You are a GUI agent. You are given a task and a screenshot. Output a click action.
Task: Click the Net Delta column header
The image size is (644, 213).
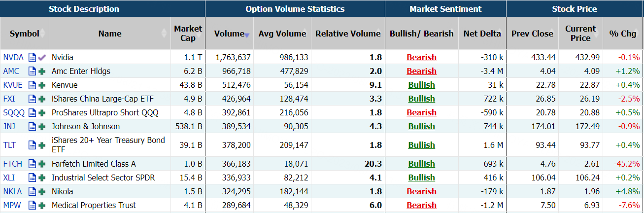click(x=482, y=34)
